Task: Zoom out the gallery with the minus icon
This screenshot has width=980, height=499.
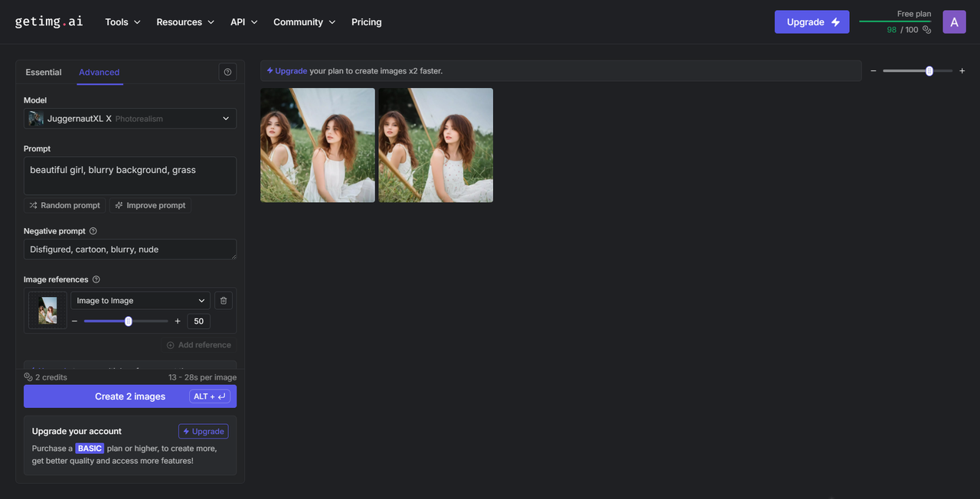Action: 873,71
